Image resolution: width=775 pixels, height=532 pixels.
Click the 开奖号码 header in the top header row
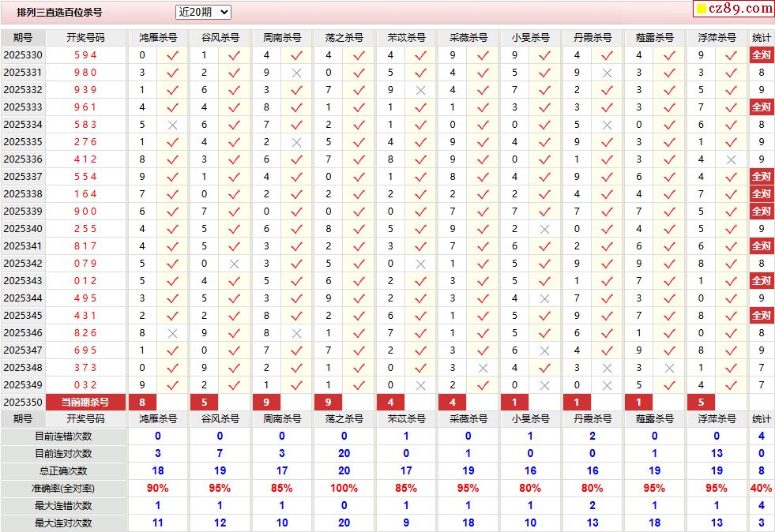click(x=85, y=38)
